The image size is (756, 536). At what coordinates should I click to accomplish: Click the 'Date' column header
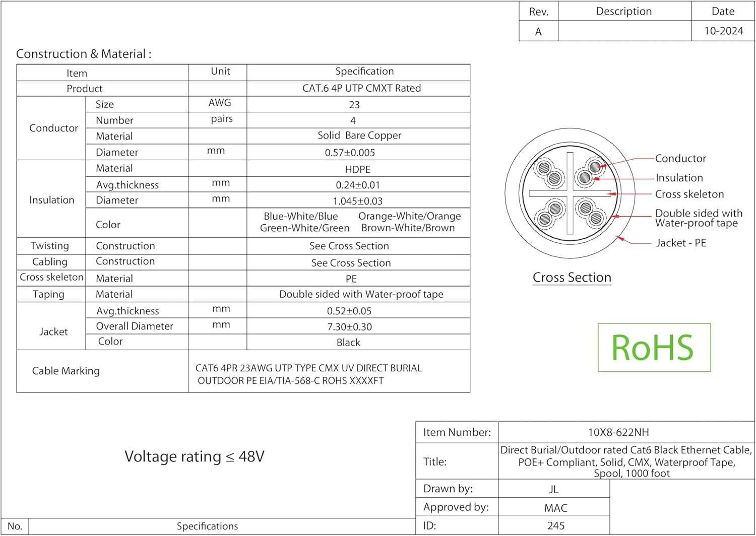723,11
